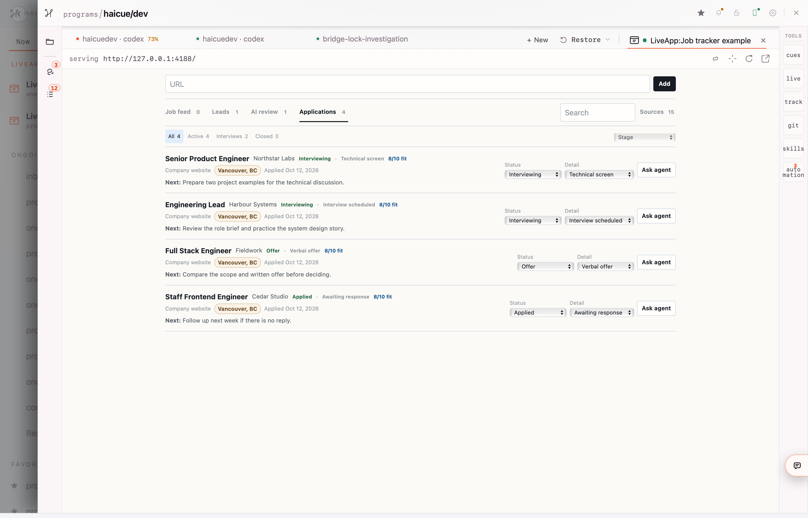Open the Stage sort dropdown

[645, 137]
